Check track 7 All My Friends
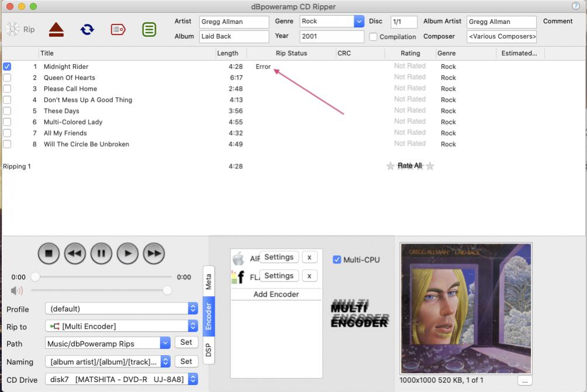The width and height of the screenshot is (587, 392). click(x=7, y=133)
